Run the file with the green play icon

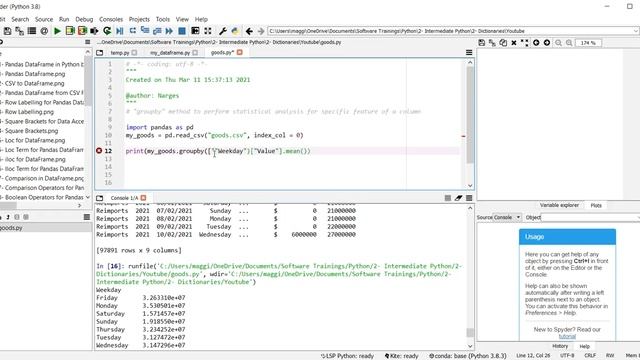tap(57, 31)
